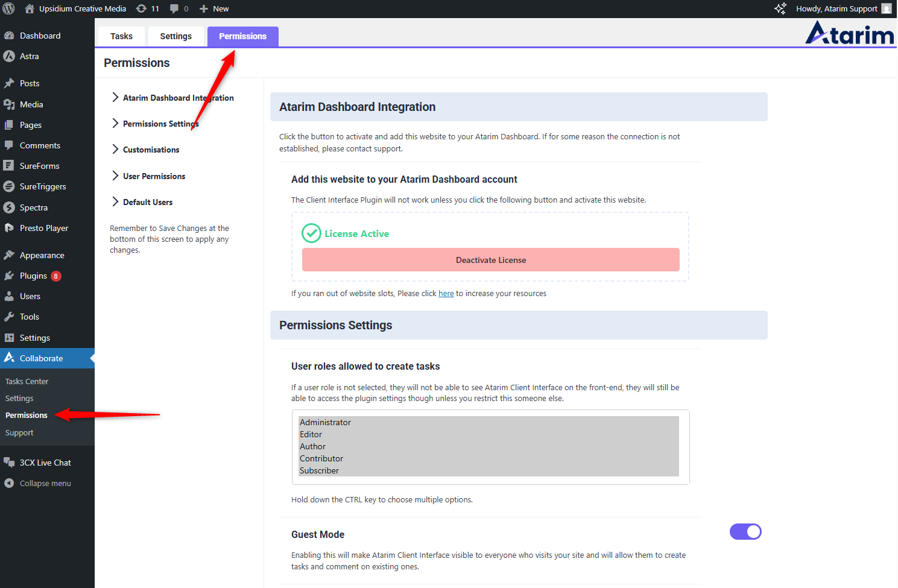898x588 pixels.
Task: Click the 'here' link to increase resources
Action: pos(446,294)
